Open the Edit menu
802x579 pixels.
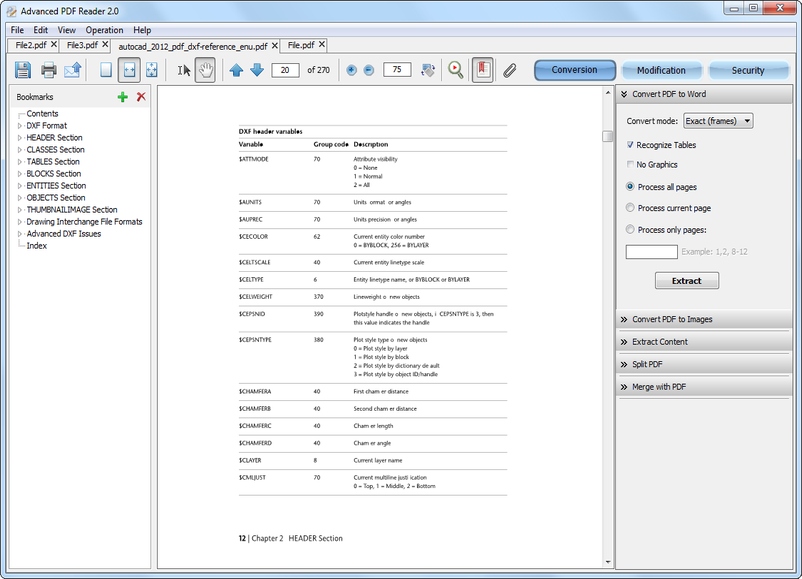40,30
